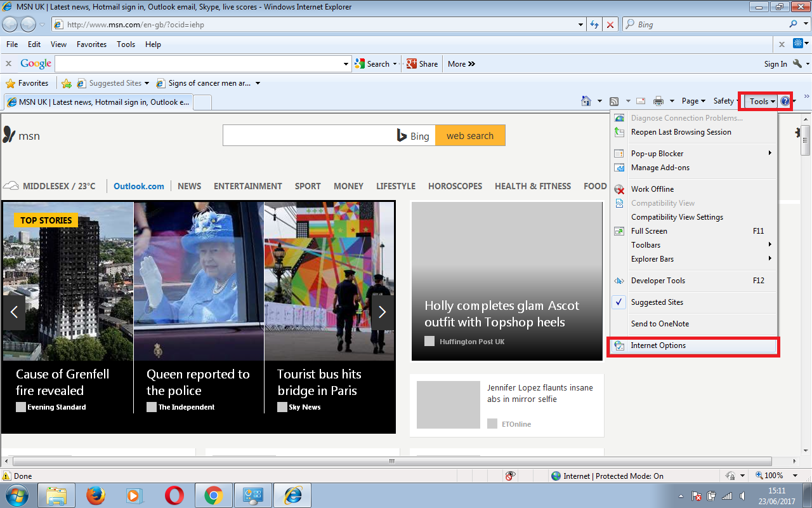Screen dimensions: 812x508
Task: Click the Google toolbar Share button
Action: tap(422, 63)
